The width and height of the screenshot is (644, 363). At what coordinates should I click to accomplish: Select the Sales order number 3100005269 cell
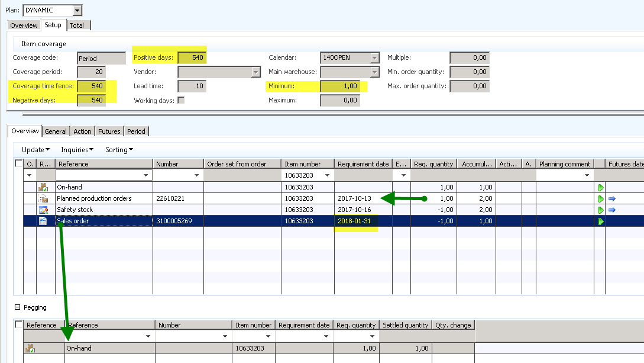coord(178,221)
